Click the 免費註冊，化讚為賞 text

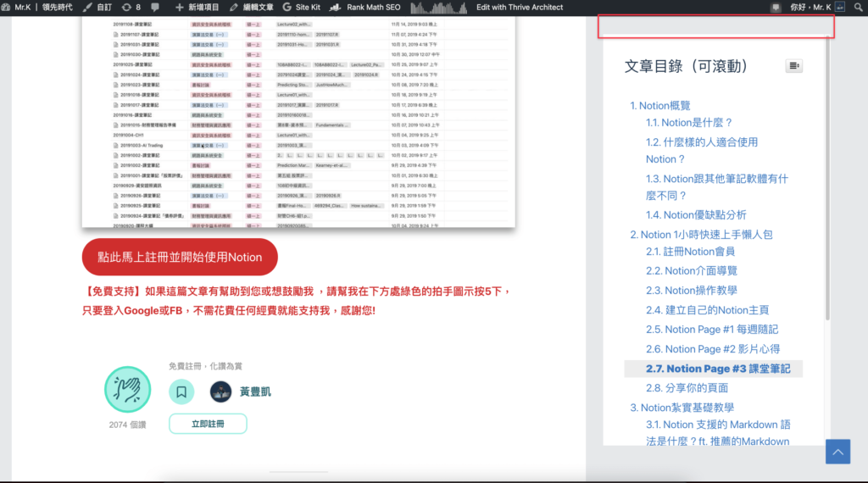pyautogui.click(x=205, y=366)
